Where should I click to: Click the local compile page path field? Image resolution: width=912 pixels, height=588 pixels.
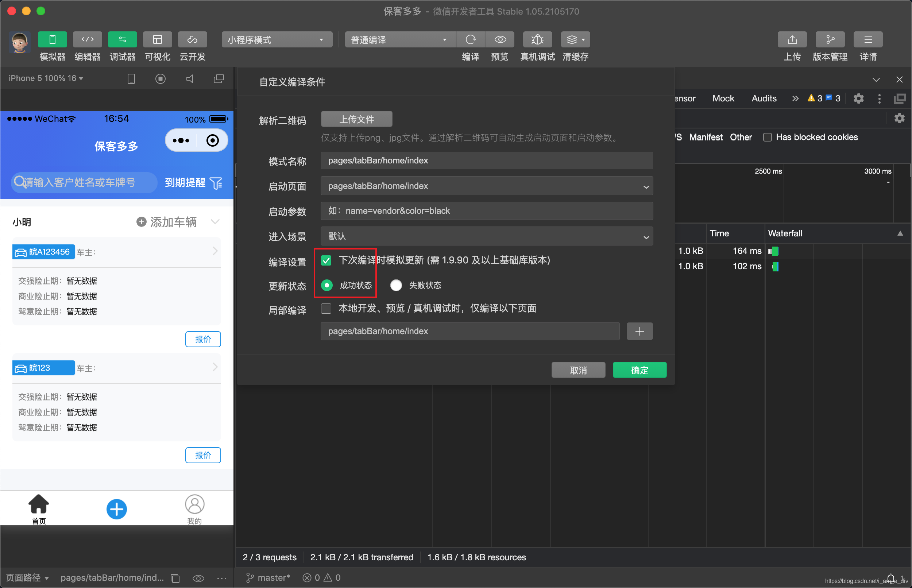click(470, 331)
